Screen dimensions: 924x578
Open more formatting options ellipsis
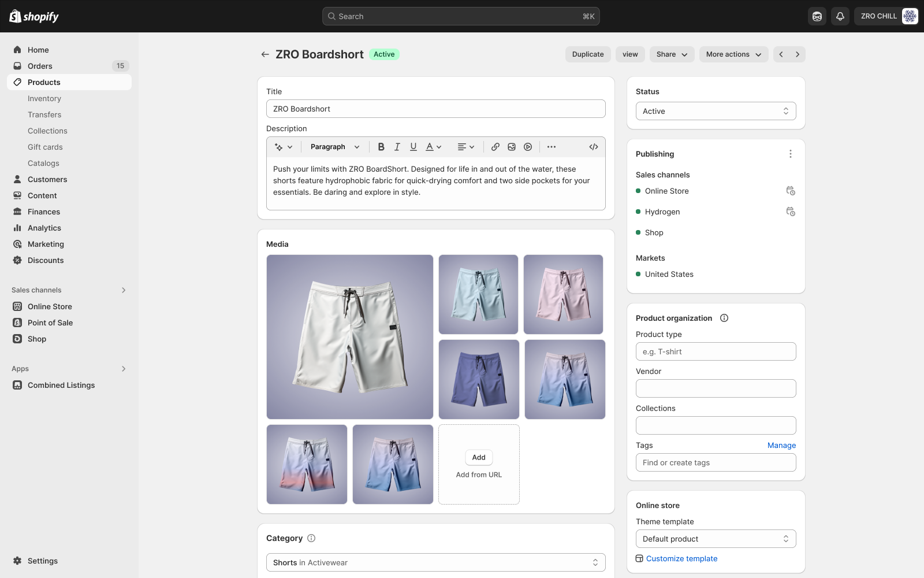[x=552, y=147]
